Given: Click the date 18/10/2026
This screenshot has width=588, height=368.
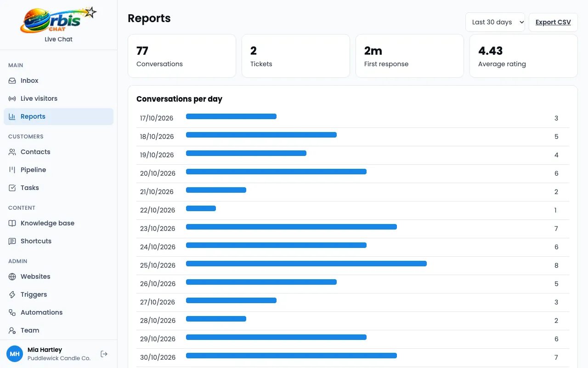Looking at the screenshot, I should coord(157,137).
